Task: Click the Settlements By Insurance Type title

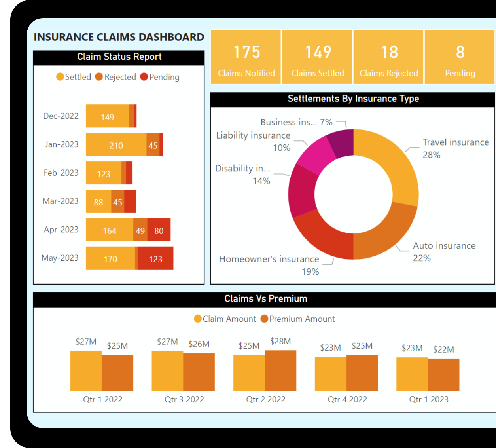Action: point(353,99)
